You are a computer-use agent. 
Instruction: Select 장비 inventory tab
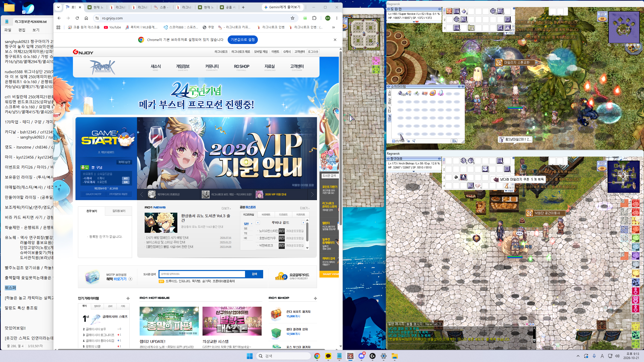tap(389, 101)
